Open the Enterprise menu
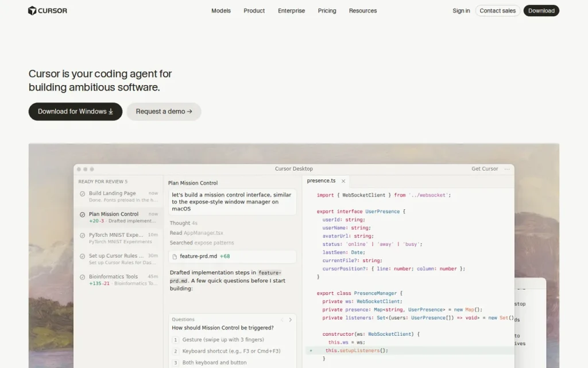 [291, 11]
